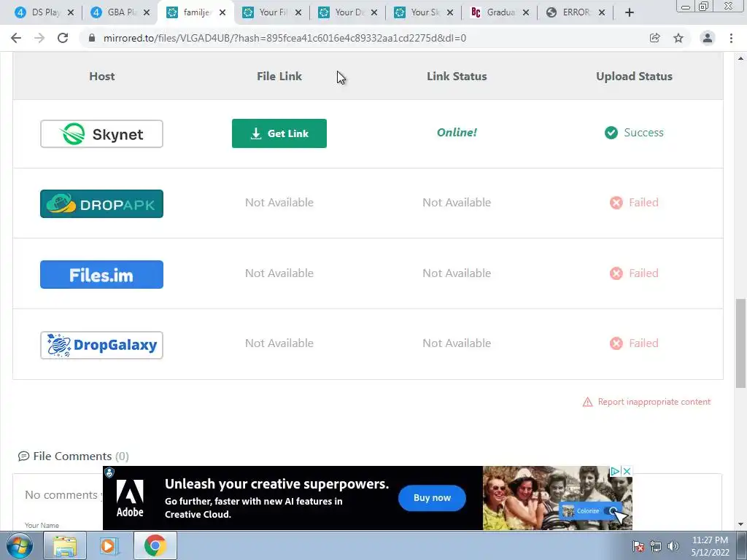Image resolution: width=747 pixels, height=560 pixels.
Task: Go forward in browser history
Action: click(x=39, y=38)
